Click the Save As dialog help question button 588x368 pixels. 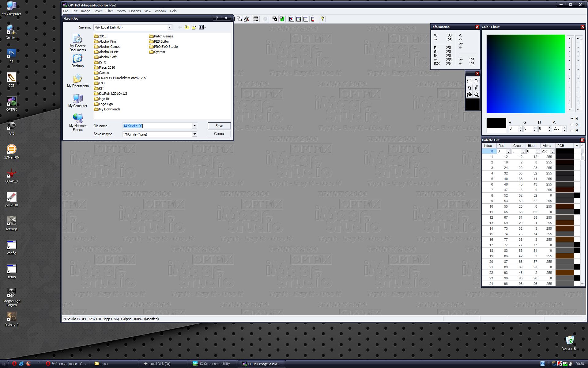[217, 18]
